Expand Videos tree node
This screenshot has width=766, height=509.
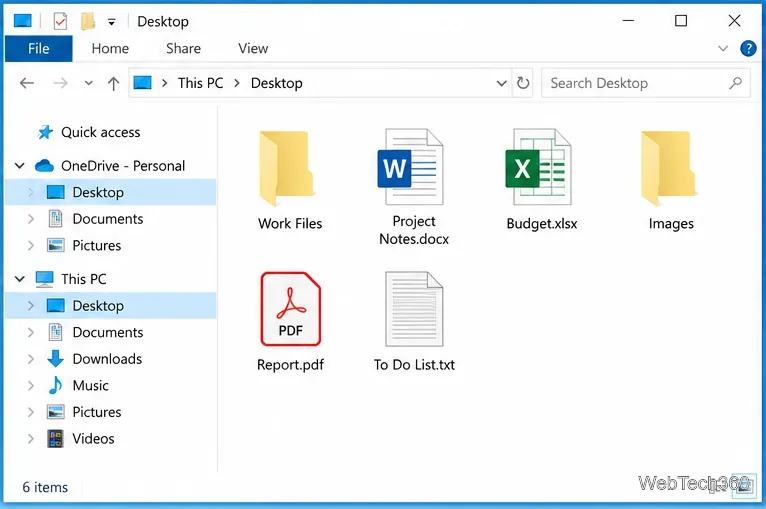31,438
